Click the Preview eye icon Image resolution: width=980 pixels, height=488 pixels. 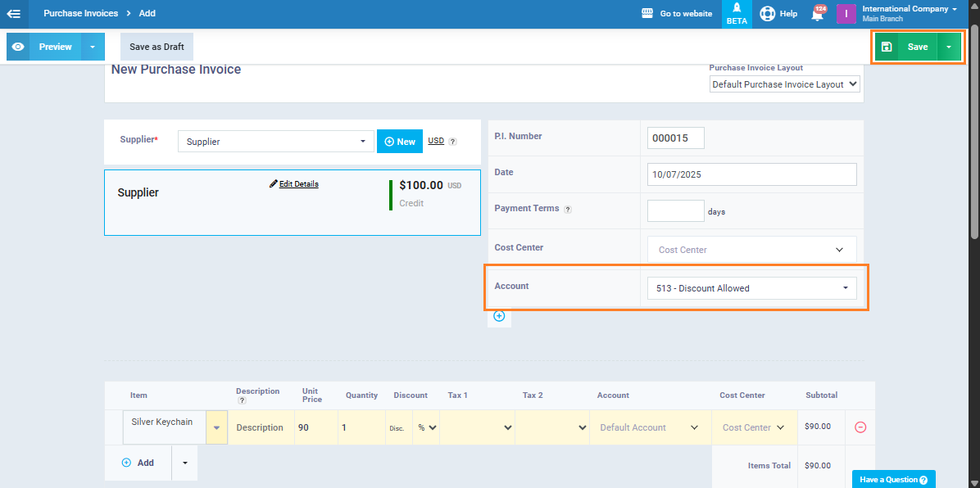[18, 47]
